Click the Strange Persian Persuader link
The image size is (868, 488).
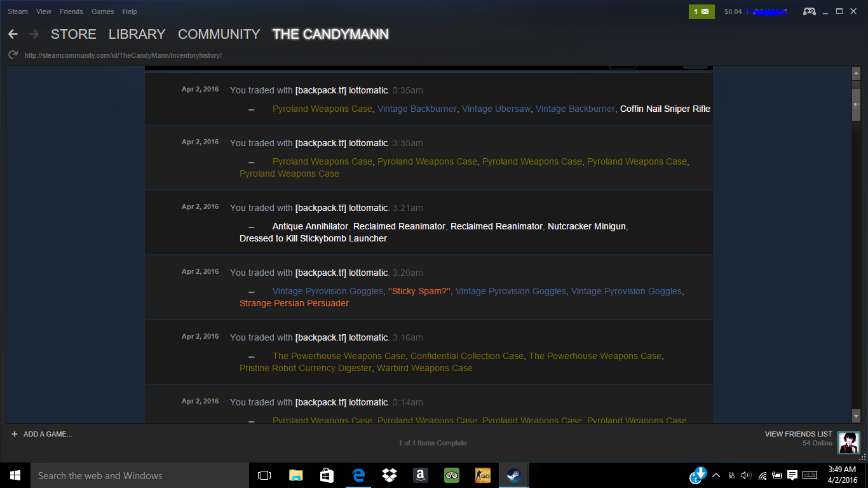pos(294,303)
